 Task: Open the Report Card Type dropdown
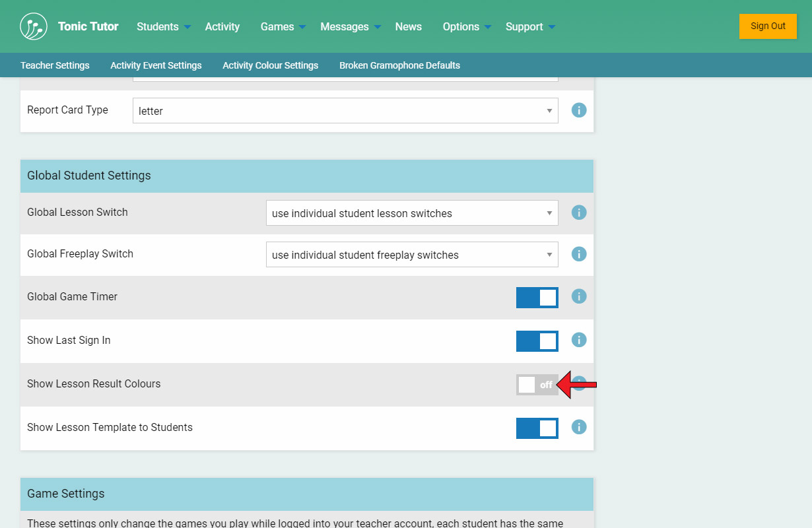[x=345, y=111]
